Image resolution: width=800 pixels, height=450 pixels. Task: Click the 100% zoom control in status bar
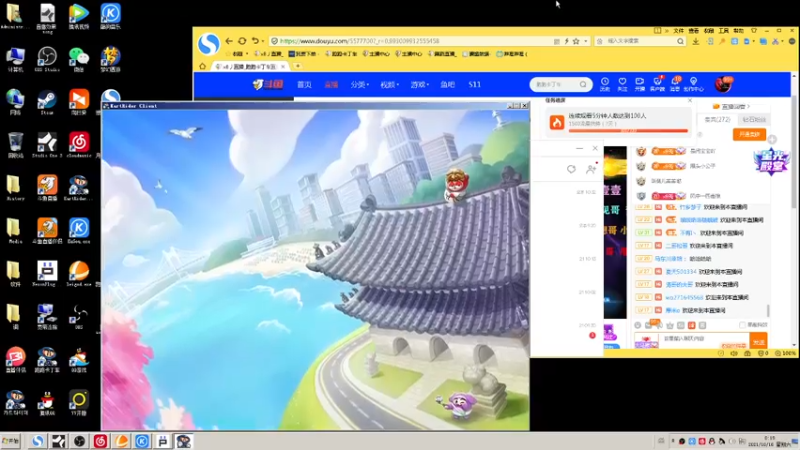click(x=785, y=353)
